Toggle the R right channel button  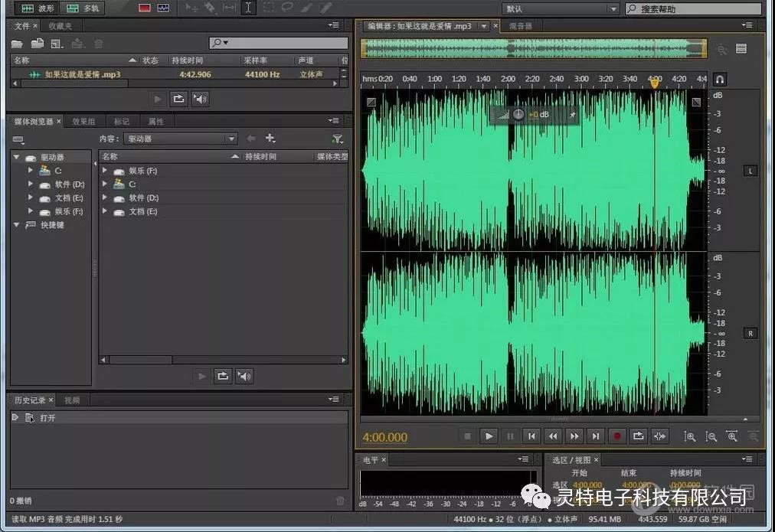[750, 334]
